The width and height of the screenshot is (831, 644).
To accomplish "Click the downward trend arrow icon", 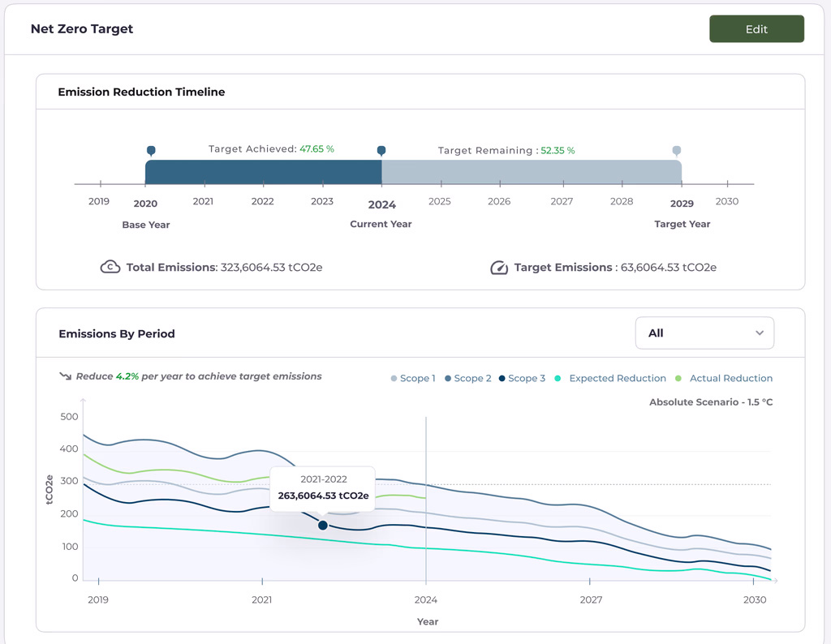I will [x=65, y=376].
